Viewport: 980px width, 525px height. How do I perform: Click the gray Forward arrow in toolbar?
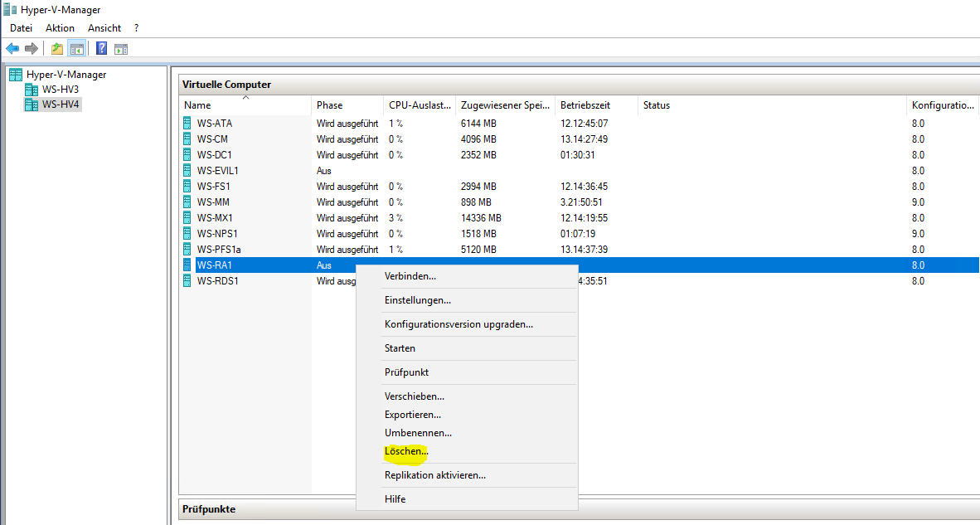[32, 48]
